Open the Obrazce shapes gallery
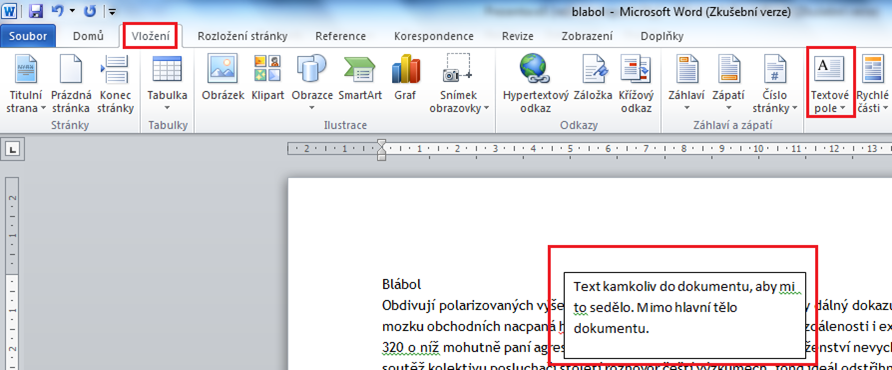The width and height of the screenshot is (892, 370). coord(312,84)
